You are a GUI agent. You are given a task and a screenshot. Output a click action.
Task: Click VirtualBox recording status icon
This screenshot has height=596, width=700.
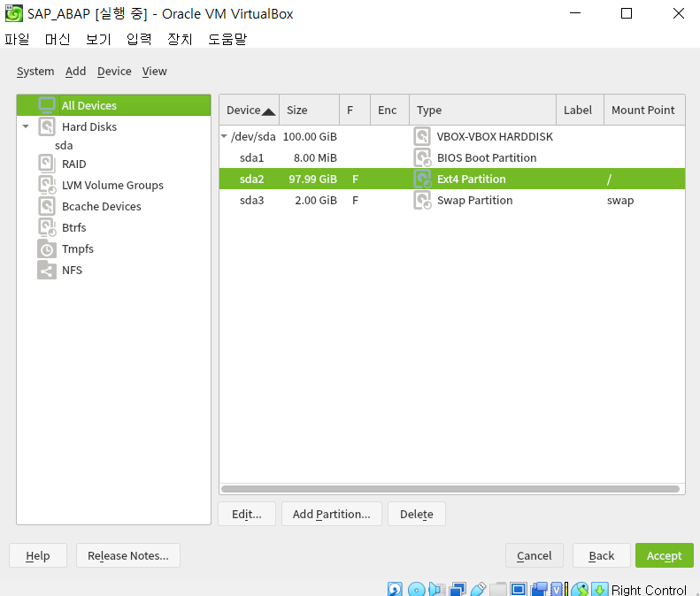[x=539, y=589]
